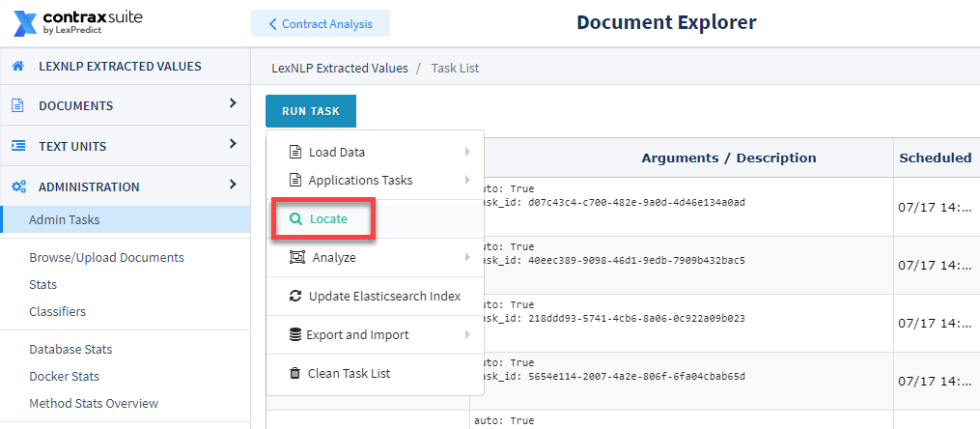Click the Text Units list icon

coord(18,146)
